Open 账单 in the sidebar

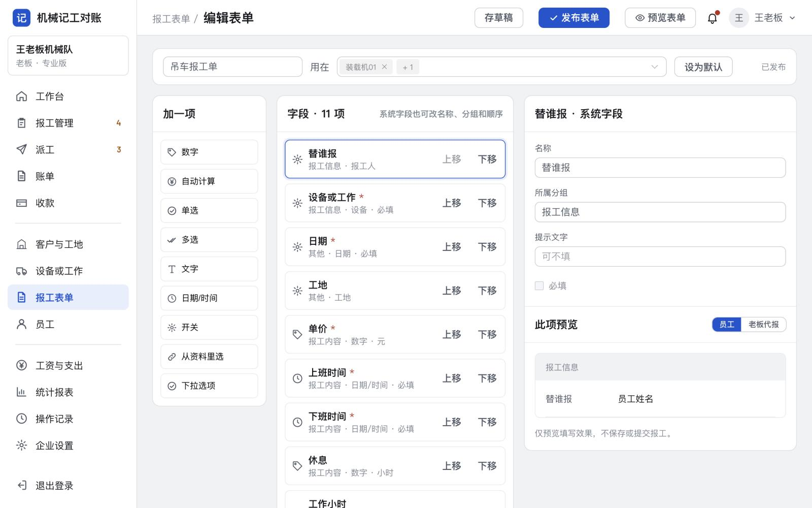point(68,176)
